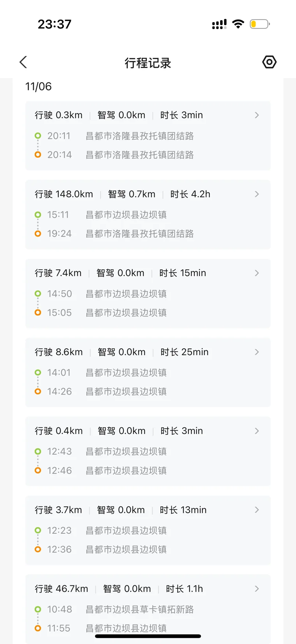Tap the battery icon in status bar
Screen dimensions: 296x644
point(259,24)
